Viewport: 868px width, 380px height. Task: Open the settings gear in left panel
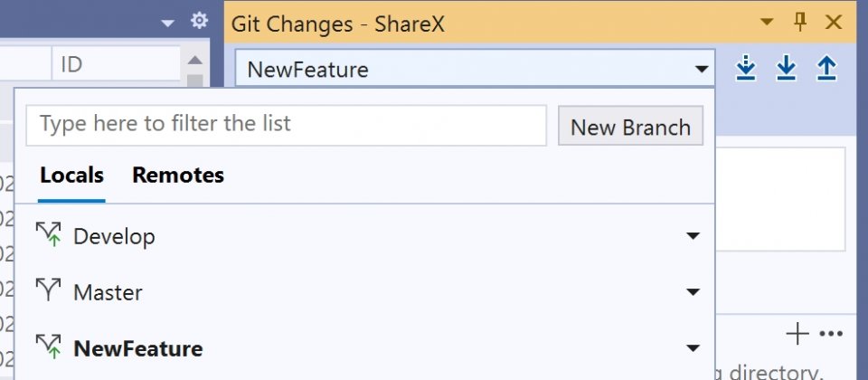pyautogui.click(x=199, y=21)
